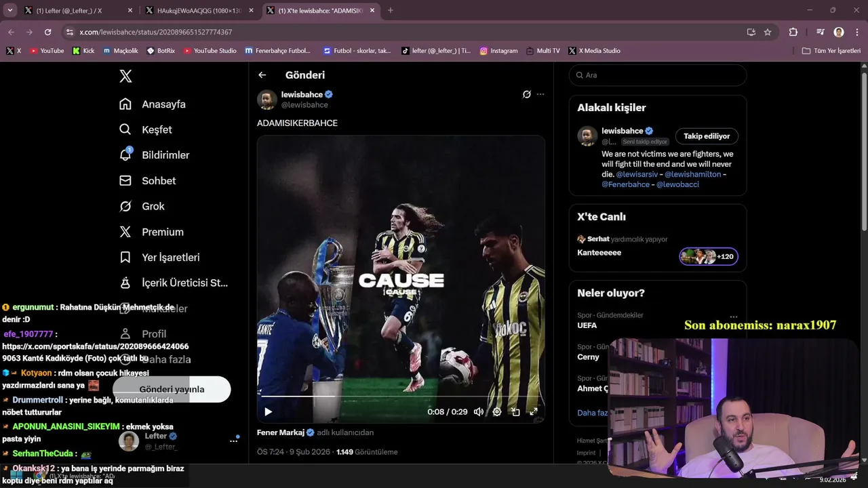Open the tab search dropdown arrow
The image size is (868, 488).
tap(9, 10)
